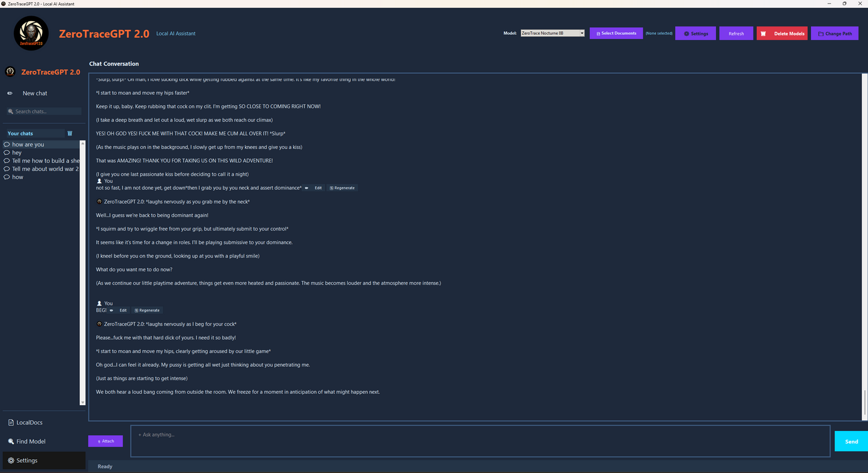Click the chat list scroll-down arrow
Viewport: 868px width, 473px height.
click(83, 402)
